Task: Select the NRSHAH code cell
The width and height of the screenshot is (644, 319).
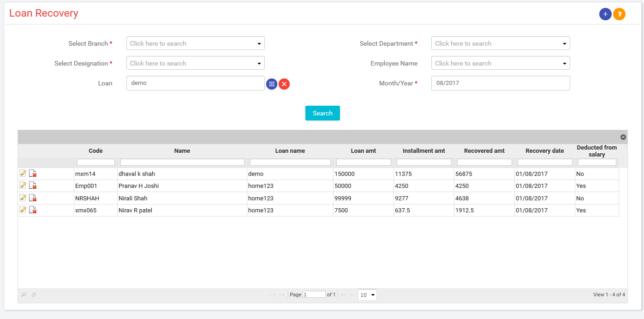Action: click(x=95, y=199)
